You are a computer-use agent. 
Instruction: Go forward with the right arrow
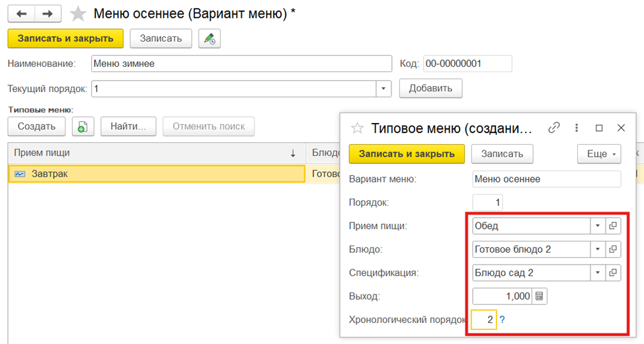pos(48,14)
